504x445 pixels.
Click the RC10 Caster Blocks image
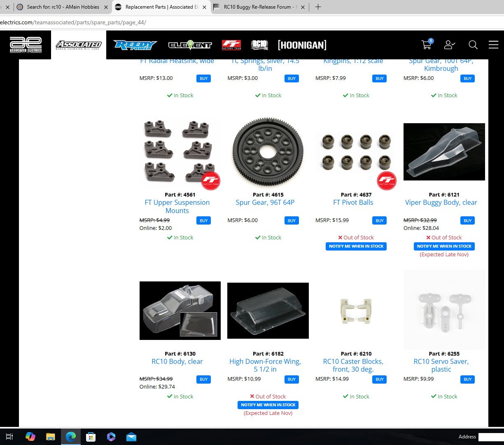click(356, 311)
